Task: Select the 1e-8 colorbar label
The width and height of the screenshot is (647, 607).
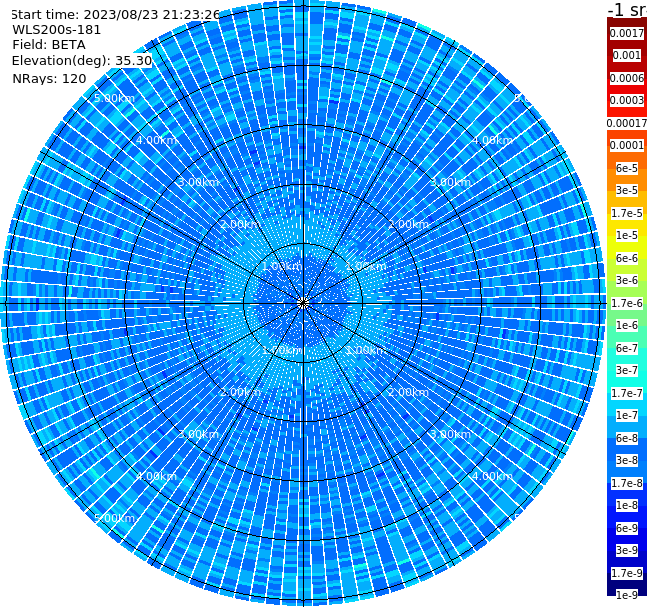Action: [627, 505]
